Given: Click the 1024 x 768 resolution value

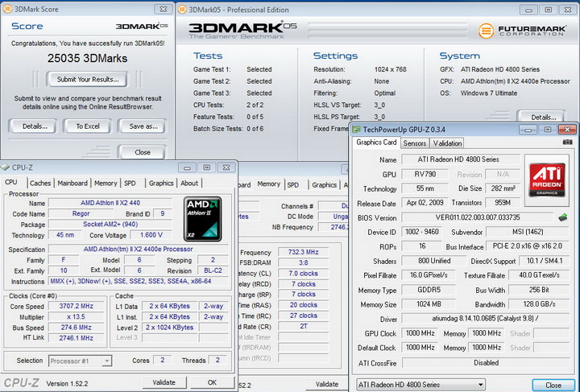Looking at the screenshot, I should coord(390,69).
